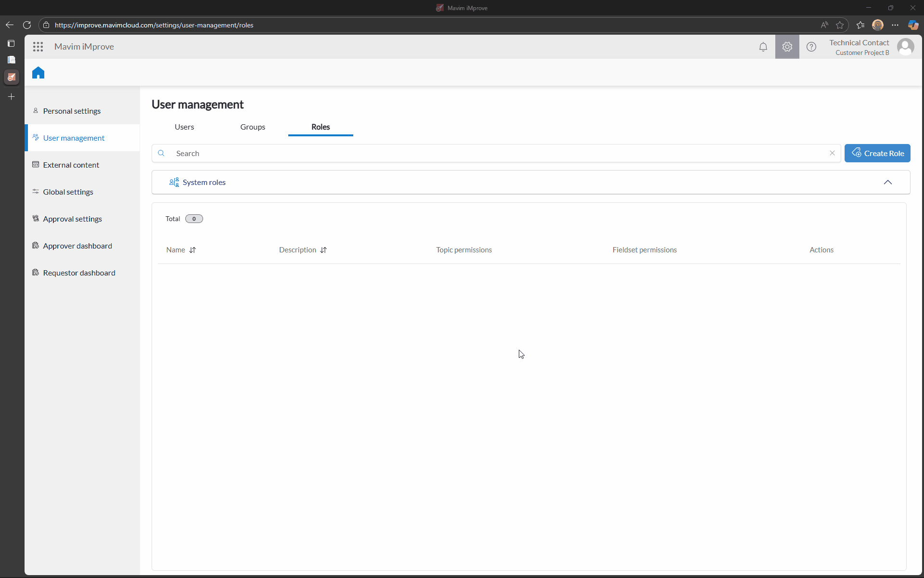Go to the blue home icon

coord(38,73)
